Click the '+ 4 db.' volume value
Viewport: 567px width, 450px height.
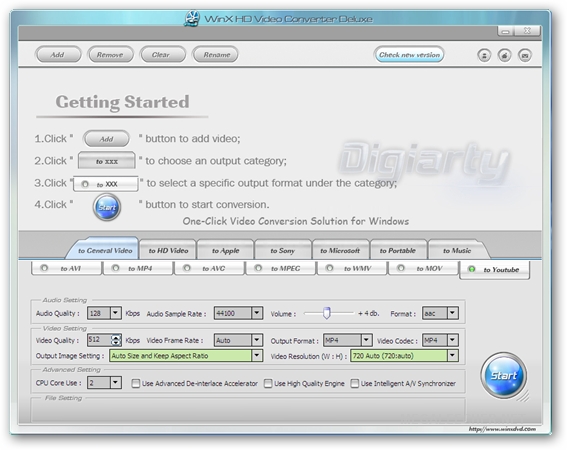coord(368,313)
